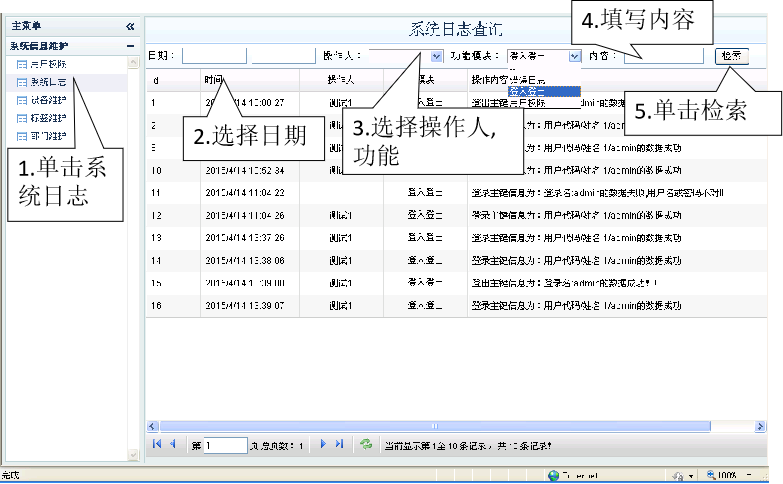
Task: Click the sidebar scroll-down arrow
Action: click(x=133, y=455)
